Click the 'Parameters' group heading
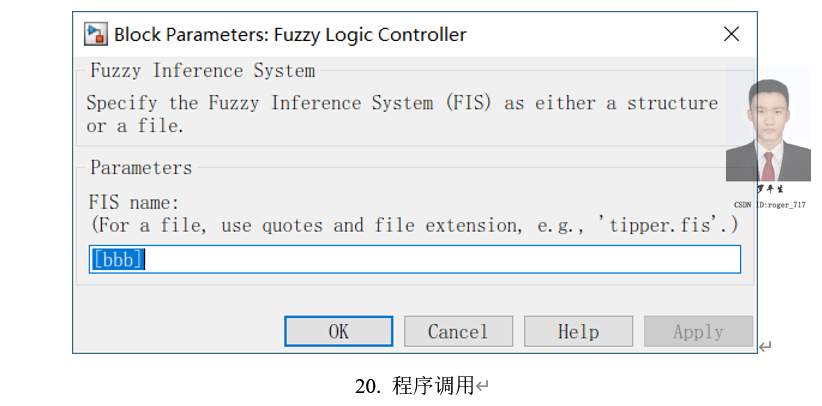 click(141, 168)
